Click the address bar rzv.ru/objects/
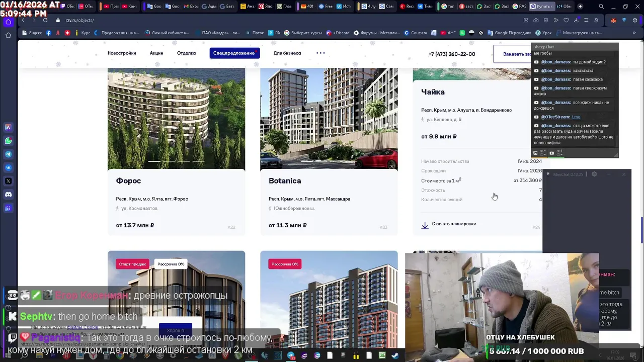The image size is (644, 362). (x=79, y=20)
